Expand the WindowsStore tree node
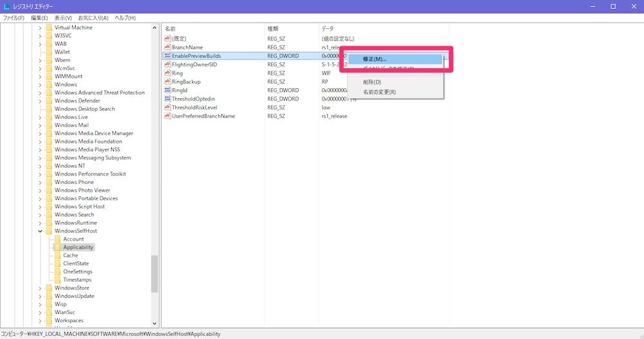 40,288
